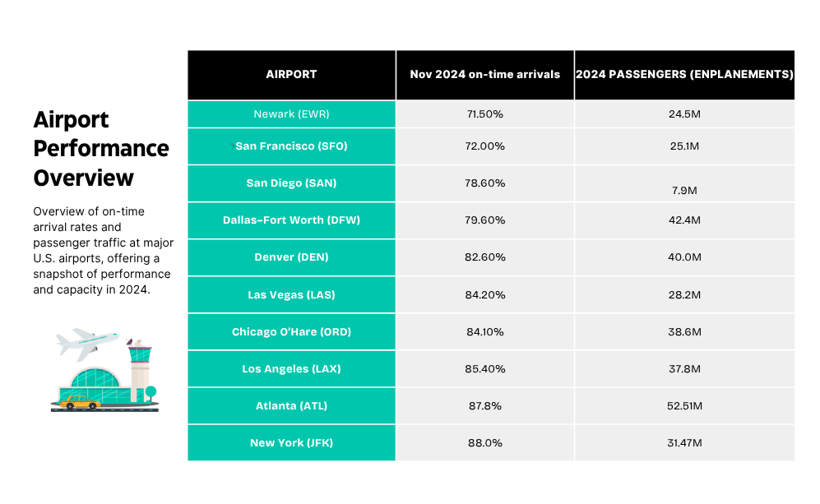Select the Newark (EWR) row cell
The image size is (820, 504).
(x=291, y=113)
